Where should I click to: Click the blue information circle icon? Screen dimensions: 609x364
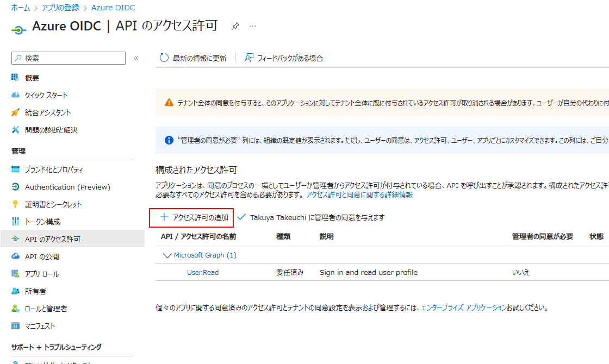pyautogui.click(x=169, y=140)
